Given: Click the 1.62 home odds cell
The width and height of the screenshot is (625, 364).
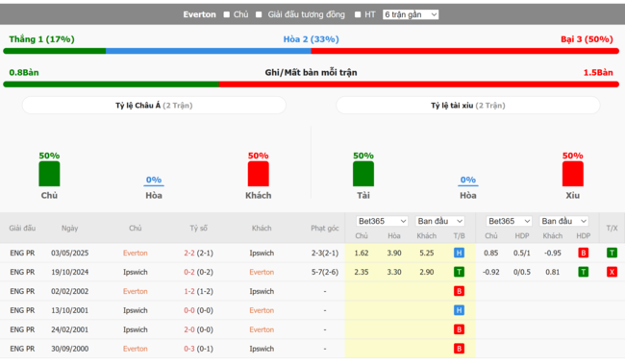Looking at the screenshot, I should coord(362,253).
